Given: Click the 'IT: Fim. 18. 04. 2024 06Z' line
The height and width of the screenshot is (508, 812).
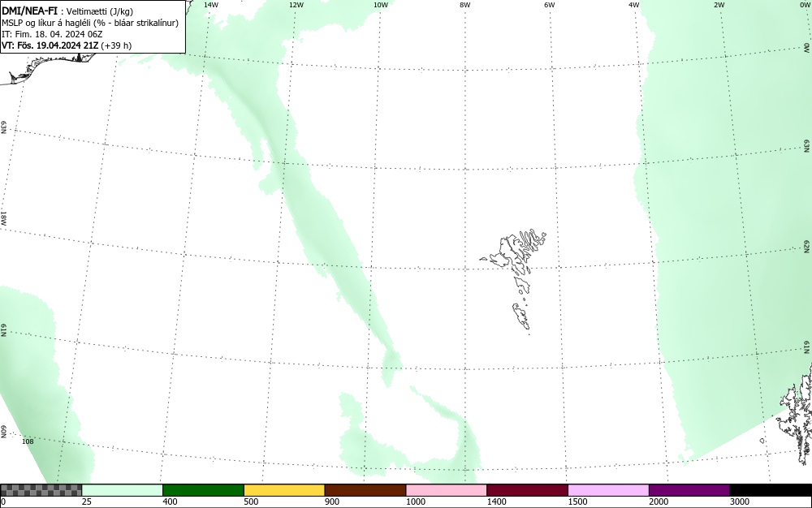Looking at the screenshot, I should pyautogui.click(x=52, y=34).
